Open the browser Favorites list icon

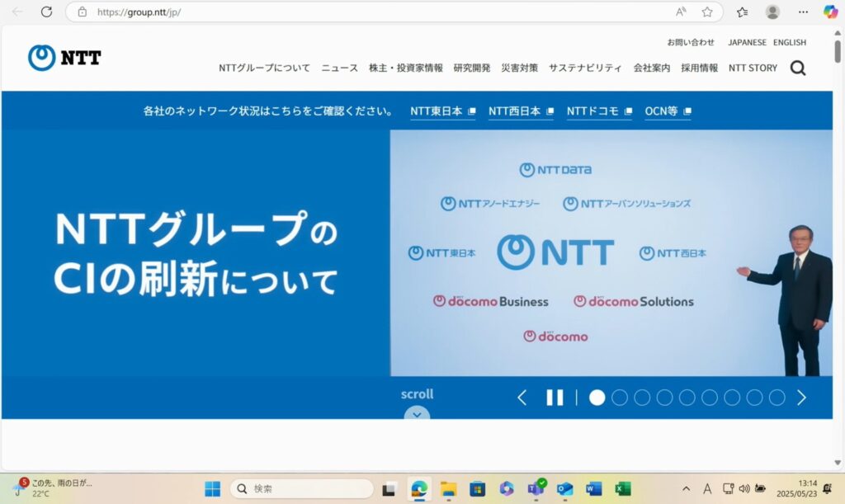[x=742, y=12]
